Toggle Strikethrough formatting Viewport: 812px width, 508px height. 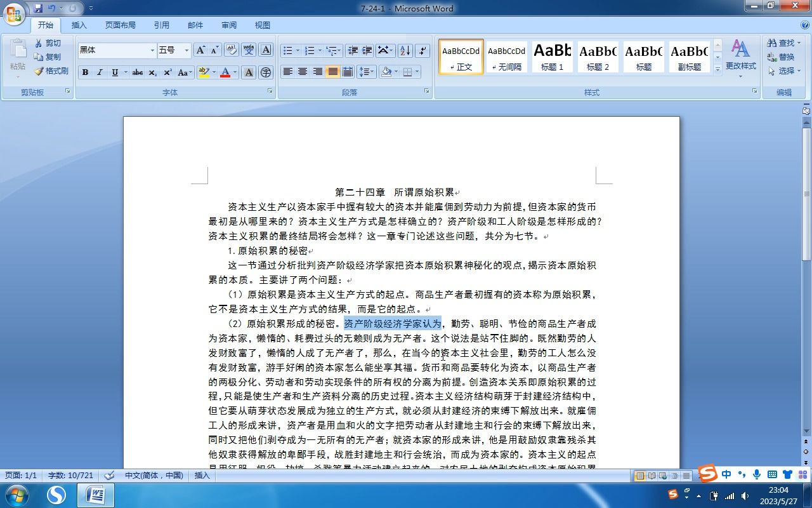pos(137,72)
